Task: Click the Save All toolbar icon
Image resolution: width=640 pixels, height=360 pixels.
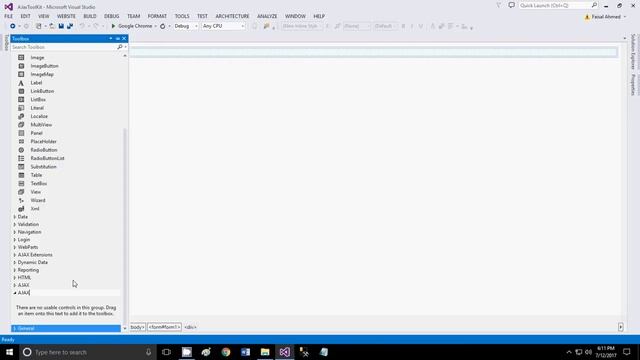Action: tap(70, 26)
